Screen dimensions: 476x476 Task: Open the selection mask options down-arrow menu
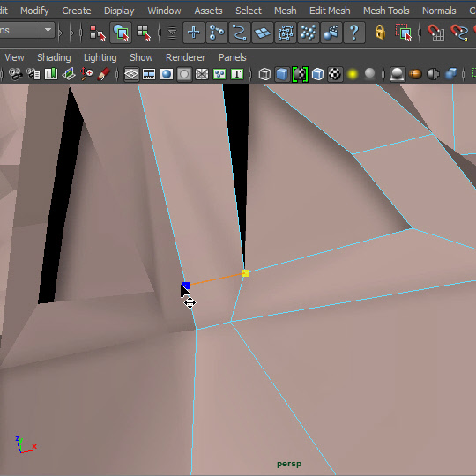pos(172,33)
